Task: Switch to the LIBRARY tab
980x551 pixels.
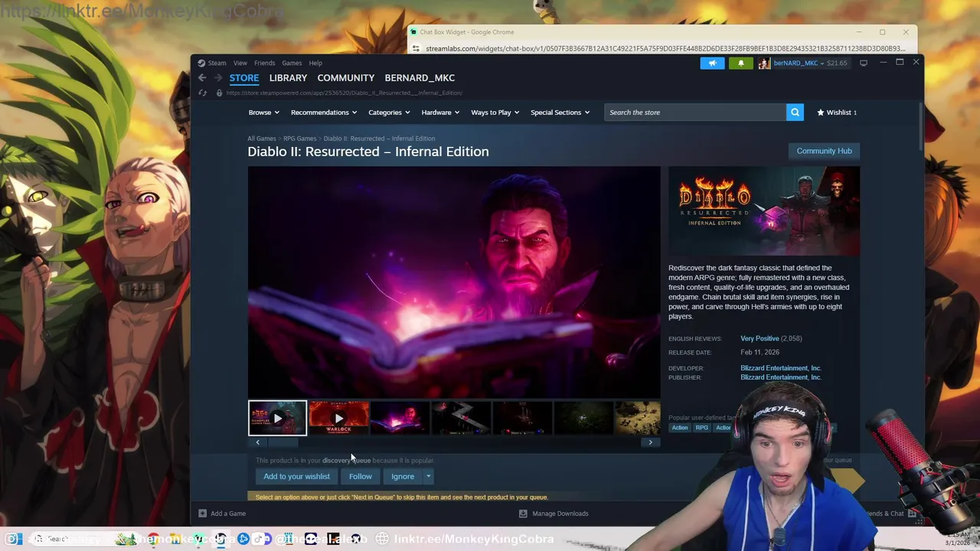Action: 288,78
